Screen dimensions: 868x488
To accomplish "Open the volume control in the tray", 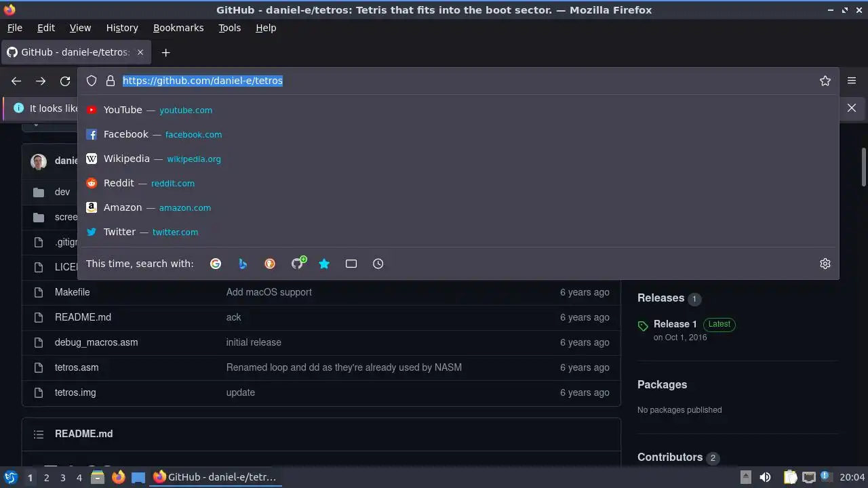I will click(765, 477).
